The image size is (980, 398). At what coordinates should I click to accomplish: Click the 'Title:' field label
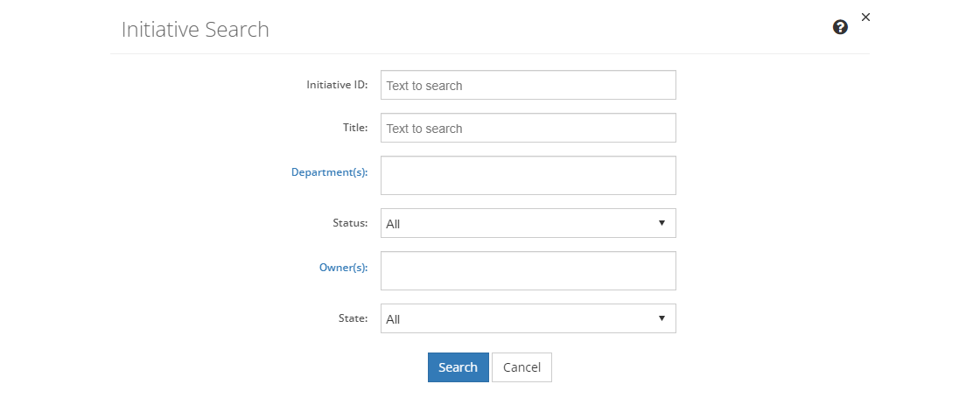click(x=354, y=128)
